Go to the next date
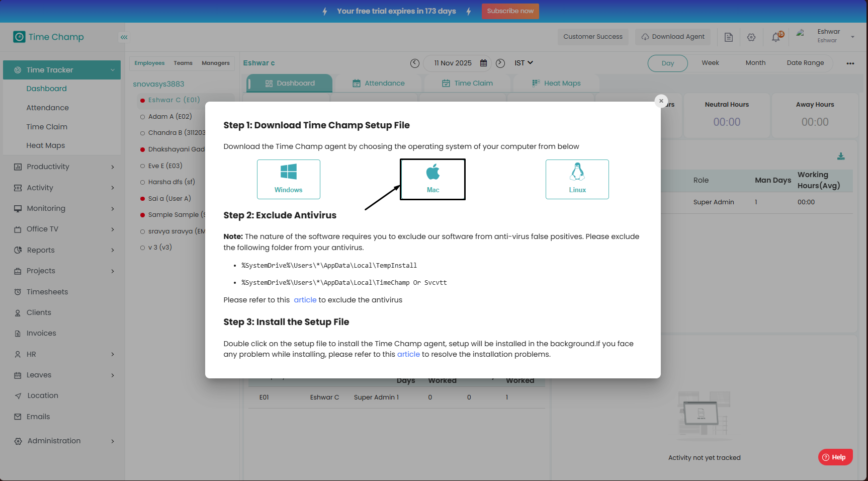 [500, 63]
